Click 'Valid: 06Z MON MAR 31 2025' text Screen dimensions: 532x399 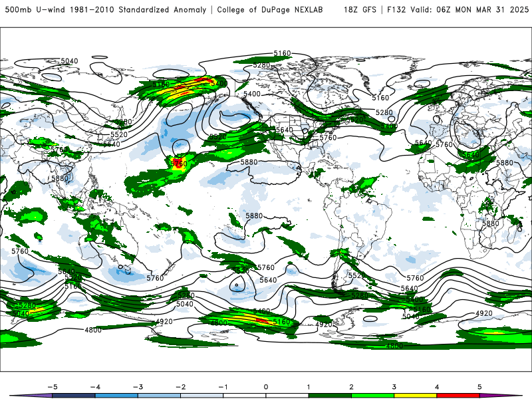(x=469, y=9)
